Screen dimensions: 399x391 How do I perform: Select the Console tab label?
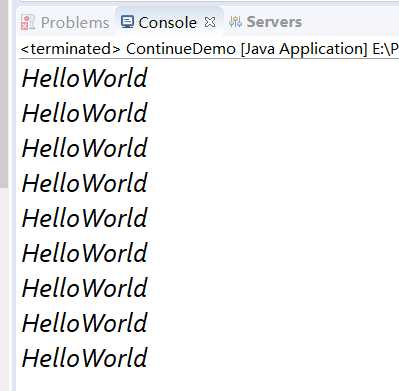pyautogui.click(x=167, y=23)
